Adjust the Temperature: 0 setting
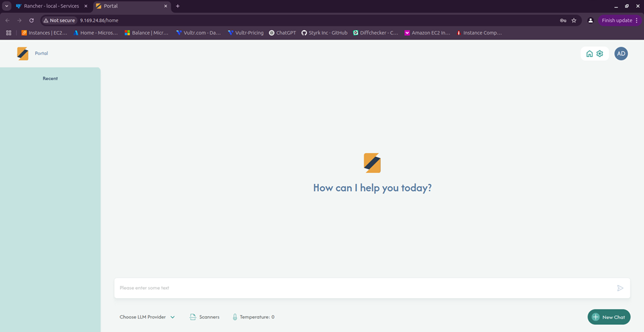 coord(253,317)
